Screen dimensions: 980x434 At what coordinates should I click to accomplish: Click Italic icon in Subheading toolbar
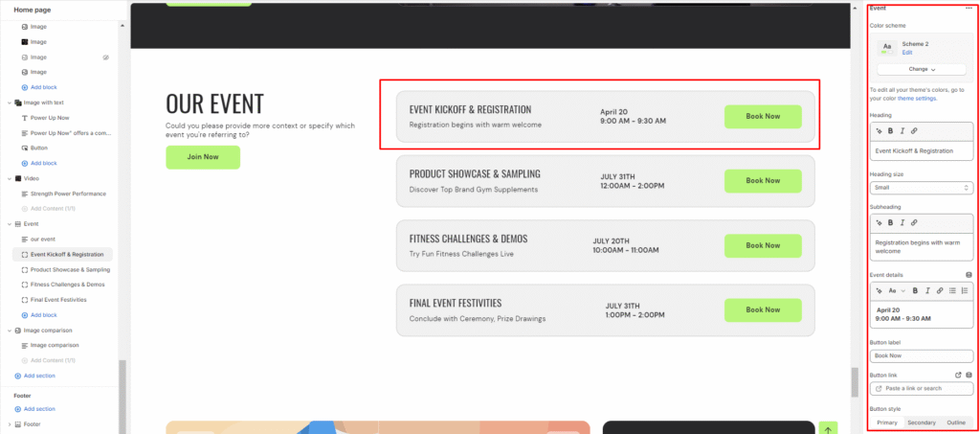[902, 223]
